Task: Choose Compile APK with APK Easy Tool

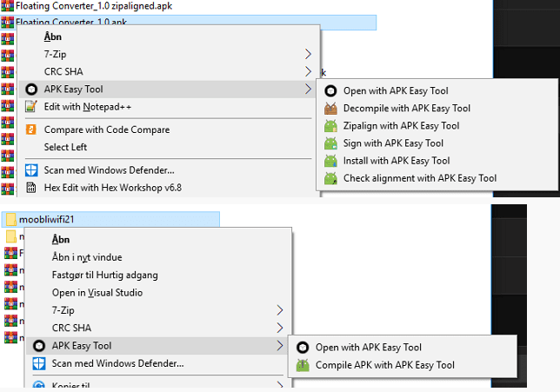Action: click(403, 365)
